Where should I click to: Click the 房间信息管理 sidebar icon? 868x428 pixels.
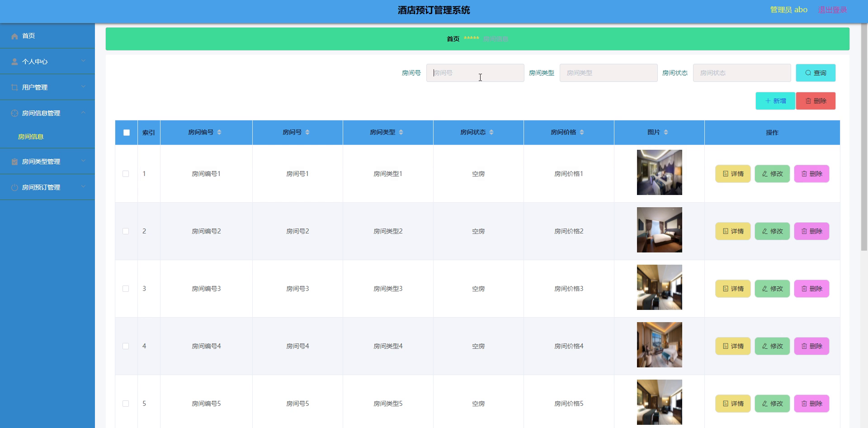tap(14, 113)
